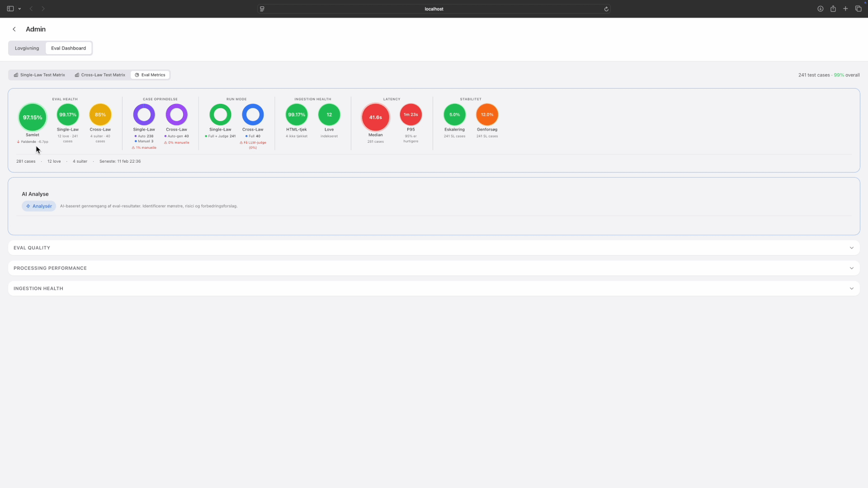Click the yellow 85% Cross-Law circle
The image size is (868, 488).
100,115
